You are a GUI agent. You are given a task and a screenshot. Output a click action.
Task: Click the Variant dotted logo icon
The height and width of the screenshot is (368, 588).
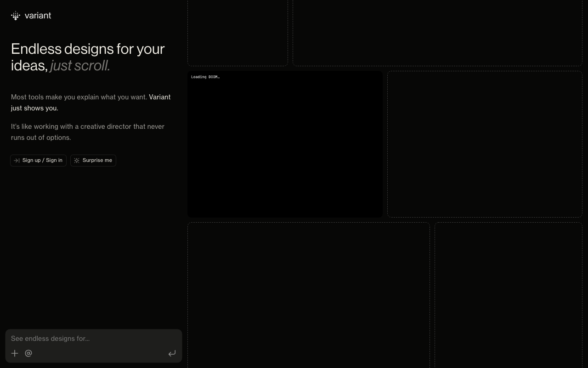(x=16, y=16)
